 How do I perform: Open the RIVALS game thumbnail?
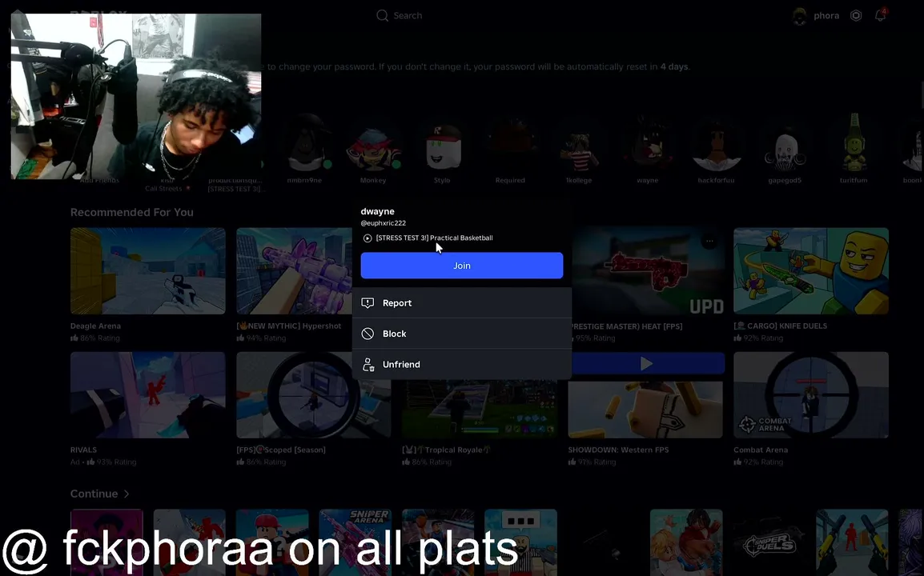click(148, 394)
